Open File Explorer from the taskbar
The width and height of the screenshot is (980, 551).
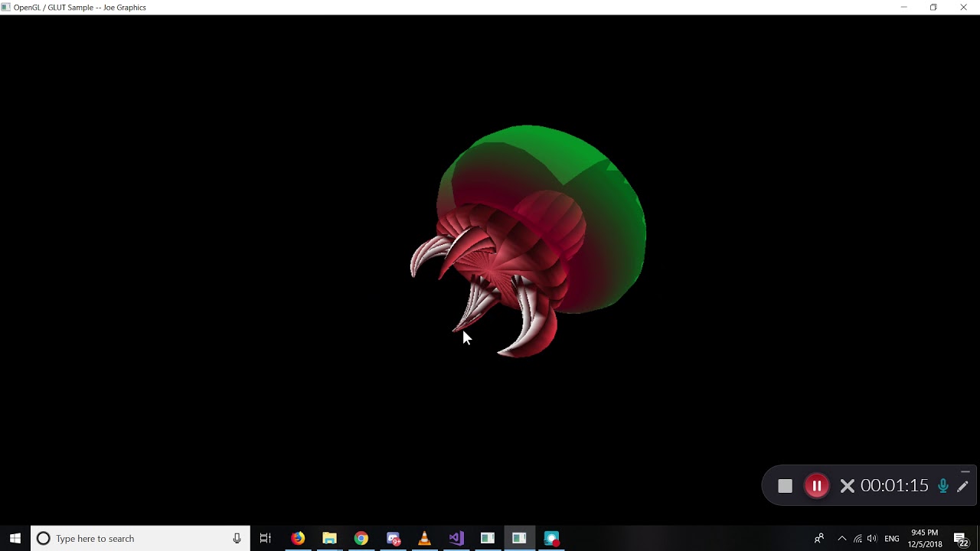point(329,538)
